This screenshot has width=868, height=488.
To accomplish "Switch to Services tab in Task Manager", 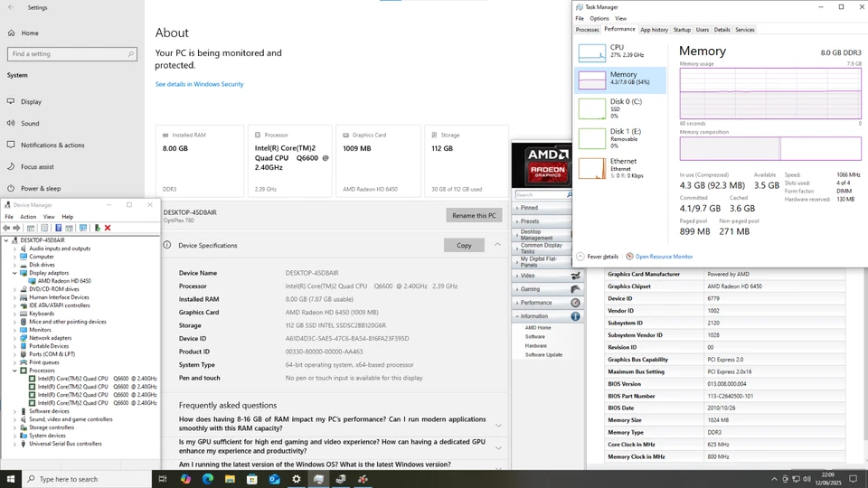I will click(x=744, y=30).
